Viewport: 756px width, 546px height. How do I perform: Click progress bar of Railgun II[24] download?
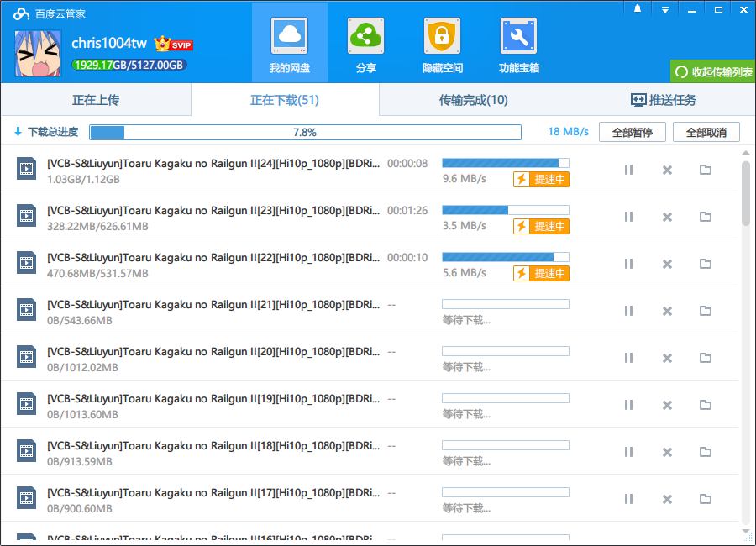pyautogui.click(x=506, y=163)
